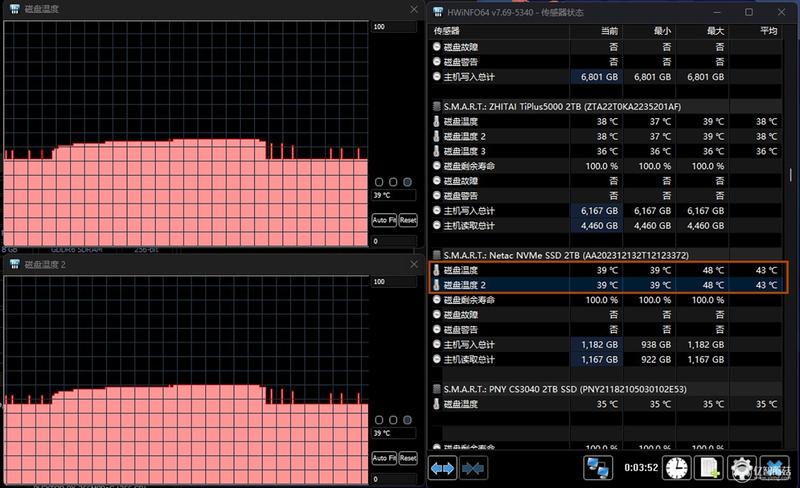Screen dimensions: 800x488
Task: Toggle the highlighted rightmost round option in 磁盘温度 graph
Action: [407, 182]
